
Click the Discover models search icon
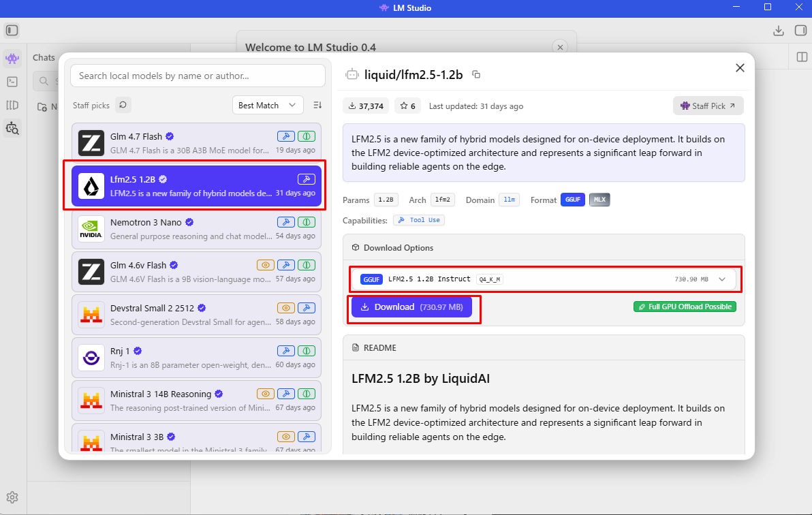click(12, 127)
